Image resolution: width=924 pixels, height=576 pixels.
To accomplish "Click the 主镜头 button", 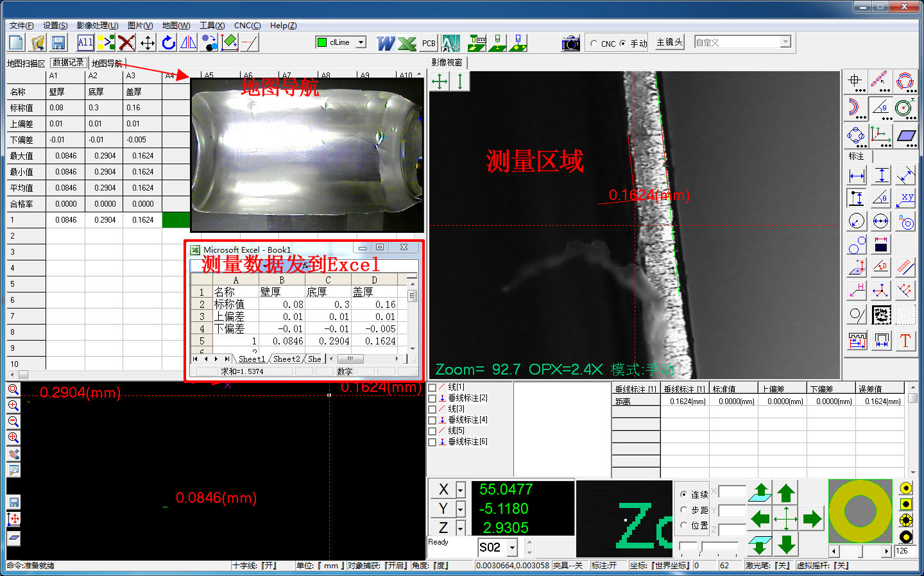I will 669,42.
